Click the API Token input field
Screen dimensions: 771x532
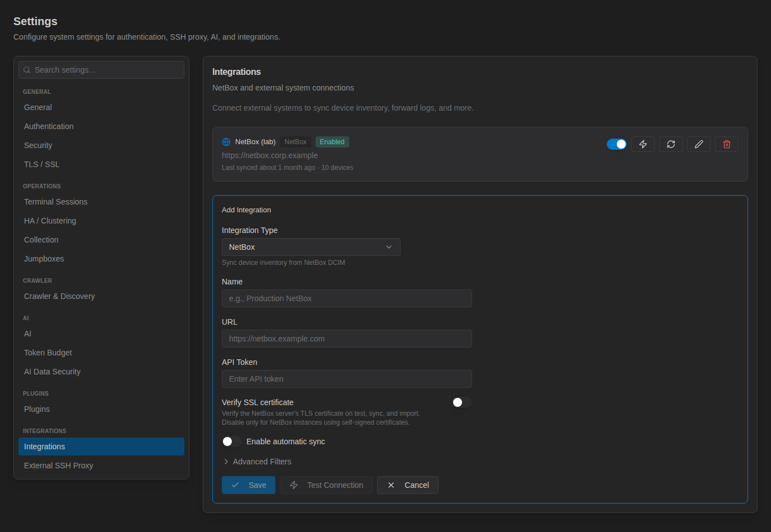[347, 379]
